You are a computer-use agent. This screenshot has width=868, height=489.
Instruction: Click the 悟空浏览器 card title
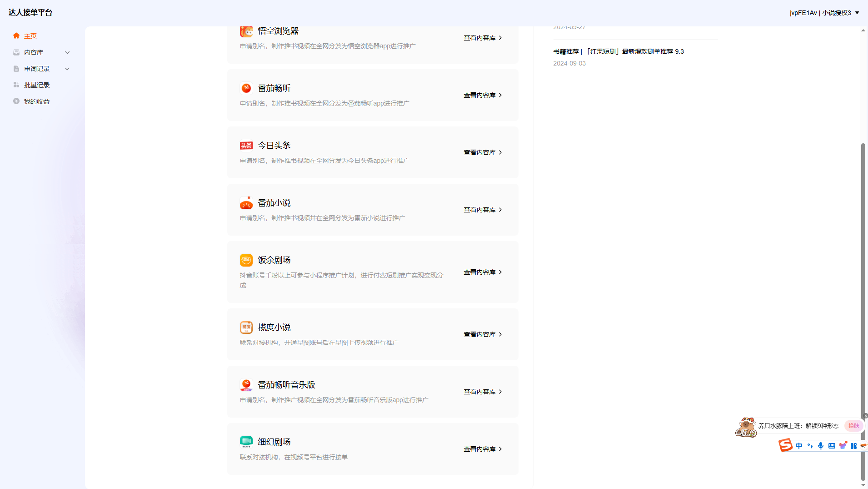(278, 31)
